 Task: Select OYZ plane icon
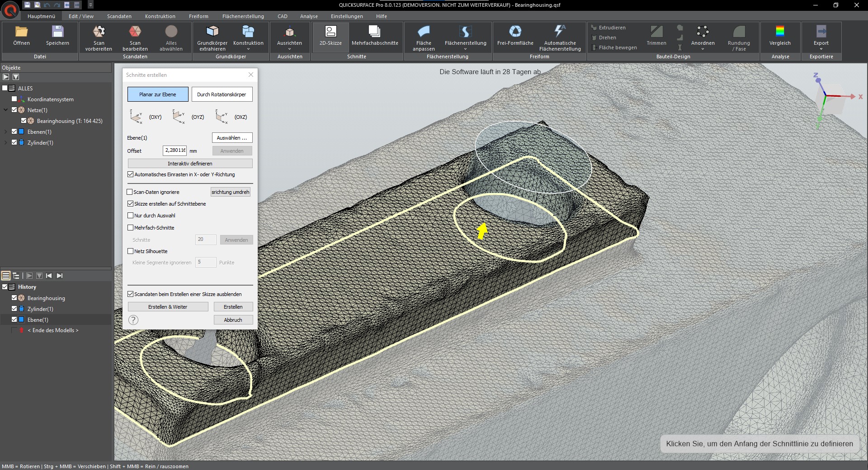(x=179, y=117)
